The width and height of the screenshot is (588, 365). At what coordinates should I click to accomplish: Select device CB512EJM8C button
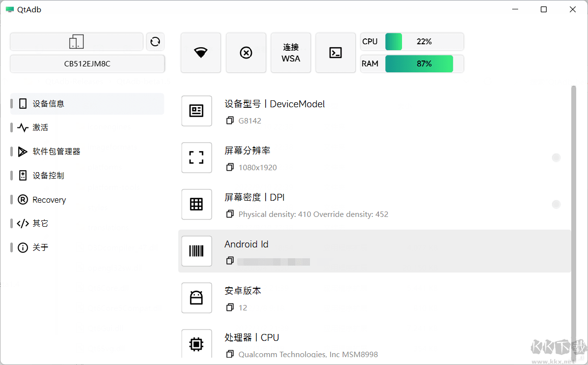click(x=88, y=64)
